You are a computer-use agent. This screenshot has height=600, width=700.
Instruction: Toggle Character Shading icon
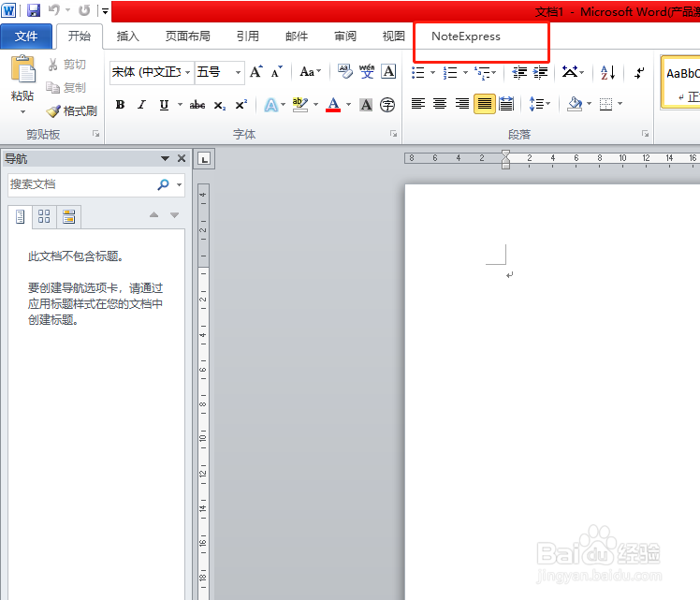[x=366, y=105]
